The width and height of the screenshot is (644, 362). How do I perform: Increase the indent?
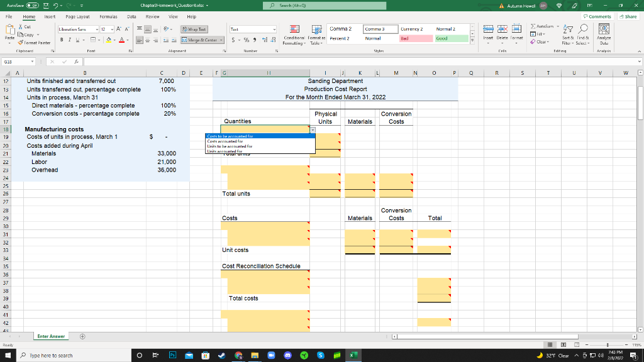tap(174, 40)
